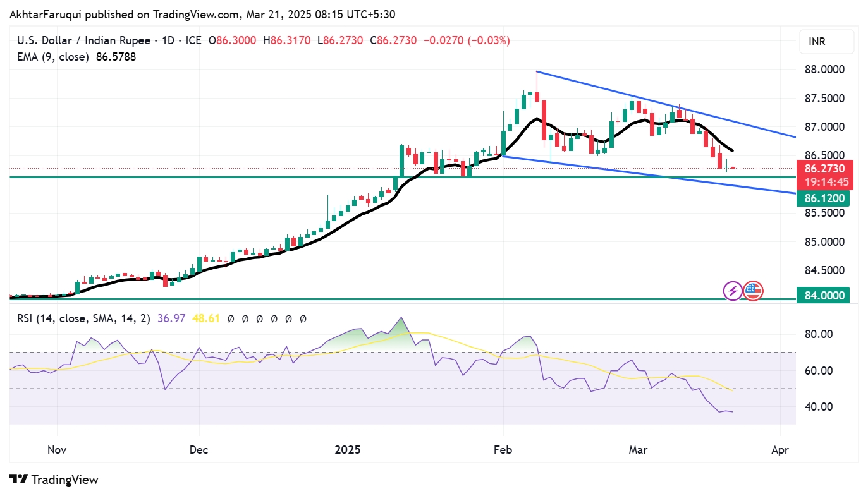This screenshot has width=868, height=496.
Task: Click the red -0.0270 (-0.03%) change value
Action: point(467,40)
